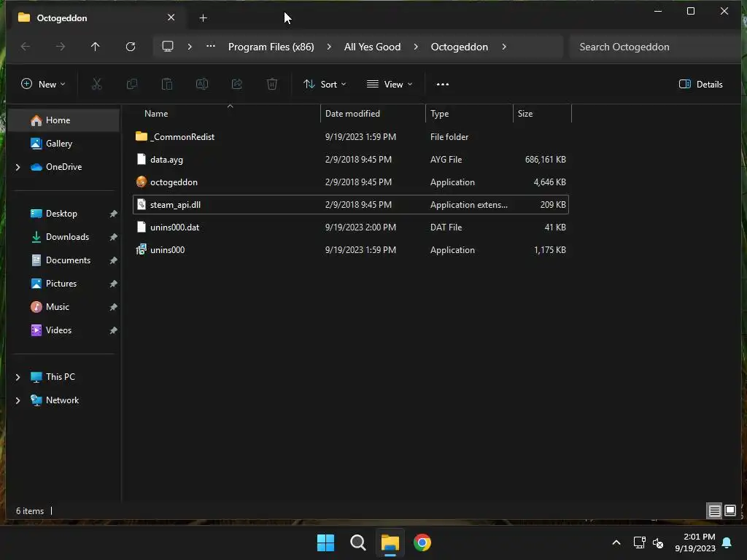Select the octogeddon application icon
747x560 pixels.
click(x=141, y=182)
